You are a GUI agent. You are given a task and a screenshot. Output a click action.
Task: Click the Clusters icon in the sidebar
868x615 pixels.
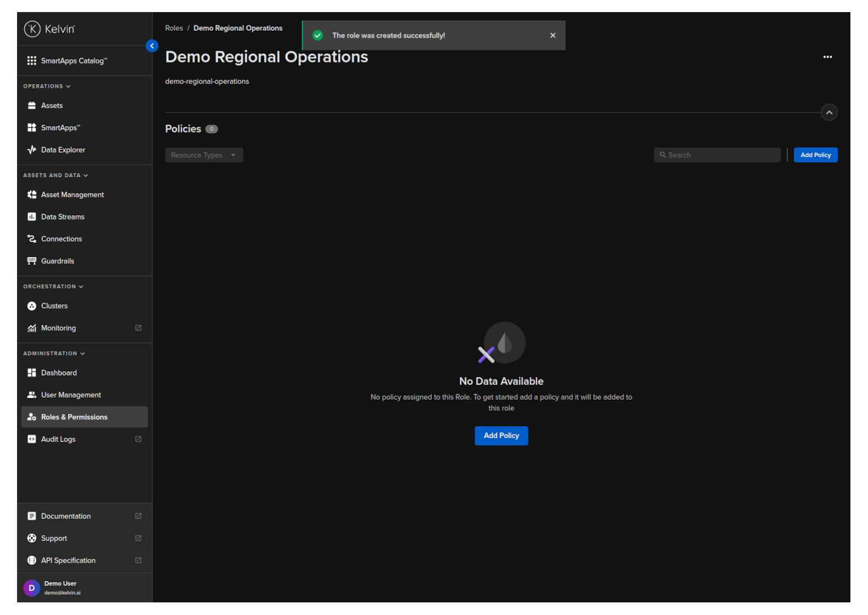point(32,306)
